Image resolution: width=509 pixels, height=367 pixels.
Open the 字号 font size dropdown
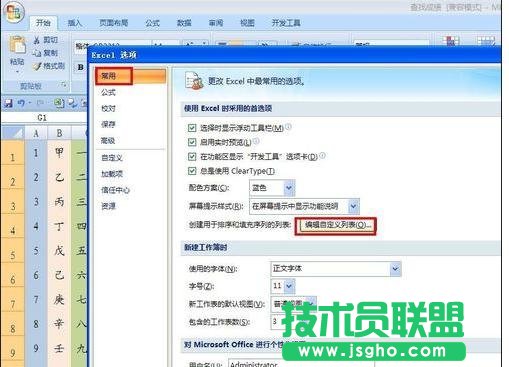tap(289, 286)
